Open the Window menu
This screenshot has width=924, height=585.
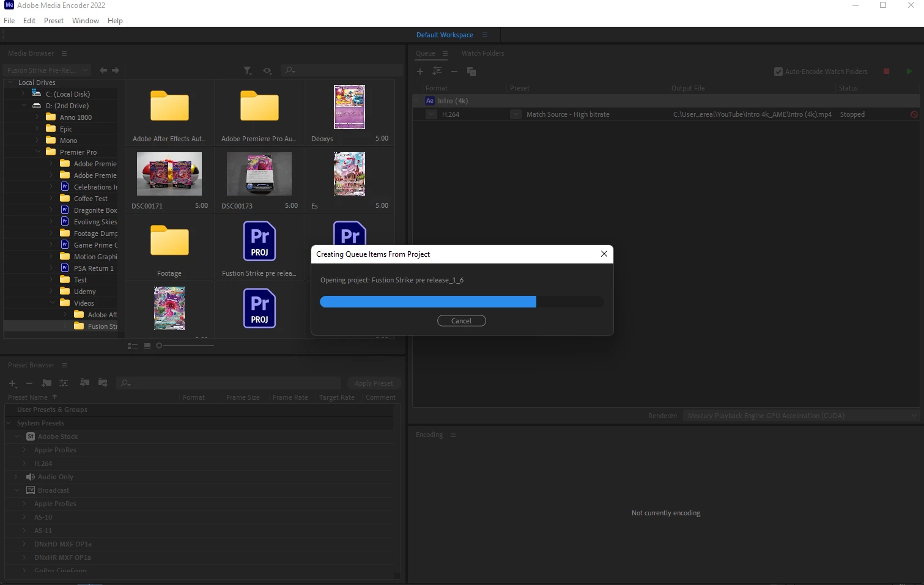(86, 20)
